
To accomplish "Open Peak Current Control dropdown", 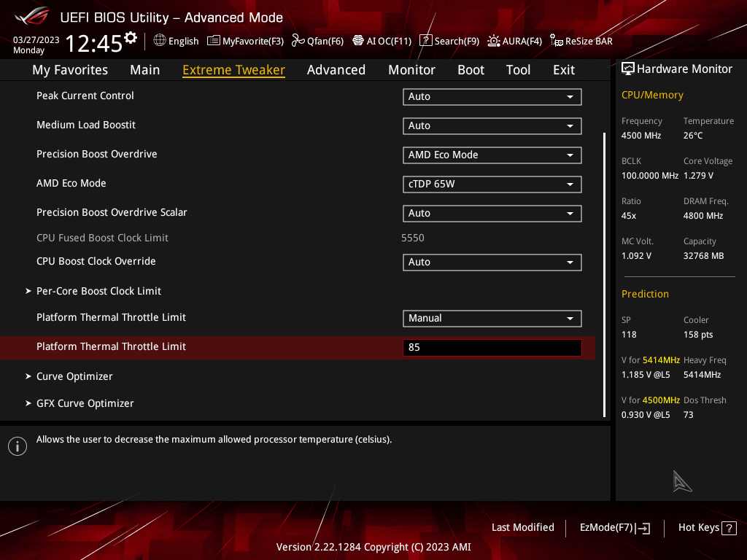I will click(x=492, y=97).
